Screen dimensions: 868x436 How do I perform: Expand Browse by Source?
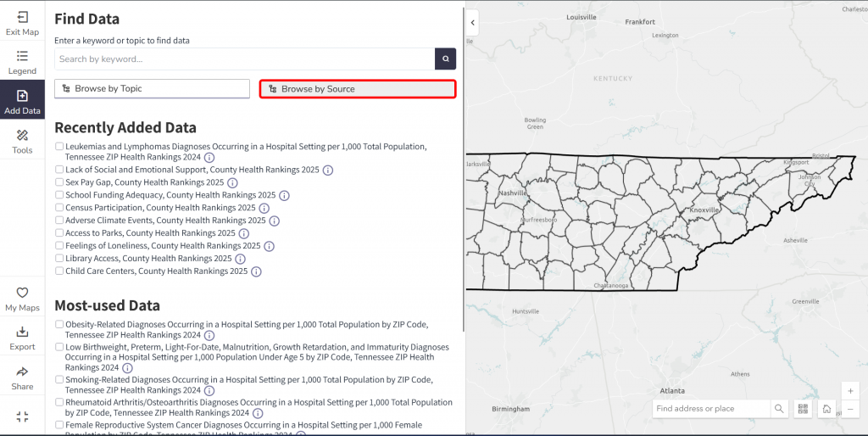pyautogui.click(x=358, y=88)
